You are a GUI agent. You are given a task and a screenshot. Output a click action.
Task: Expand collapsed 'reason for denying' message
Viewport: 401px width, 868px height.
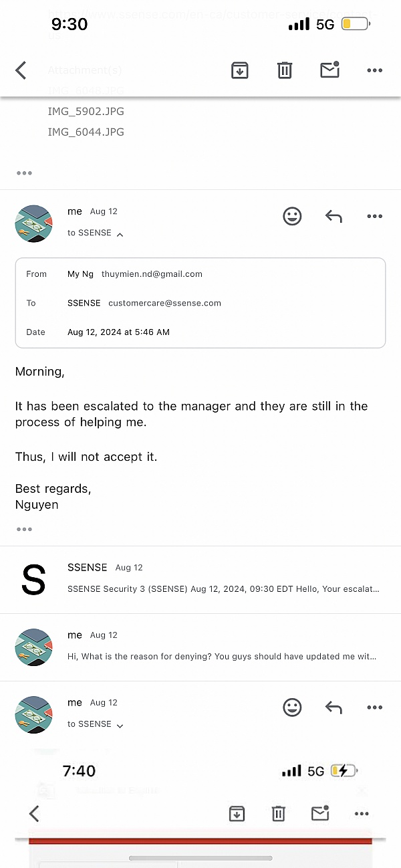pyautogui.click(x=223, y=647)
